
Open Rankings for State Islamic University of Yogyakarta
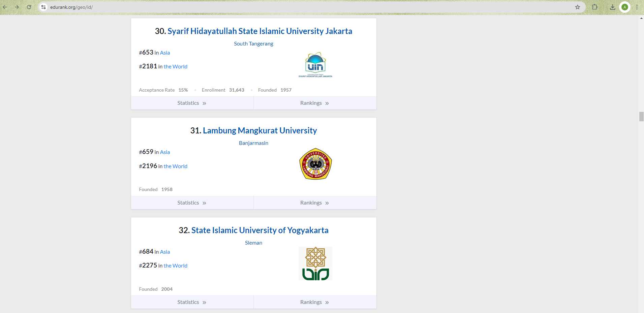pyautogui.click(x=315, y=302)
